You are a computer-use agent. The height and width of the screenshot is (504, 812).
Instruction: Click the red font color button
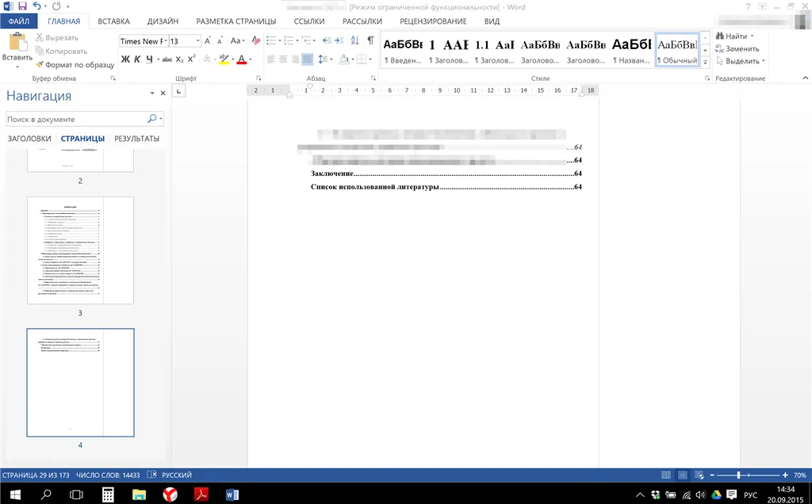point(241,59)
